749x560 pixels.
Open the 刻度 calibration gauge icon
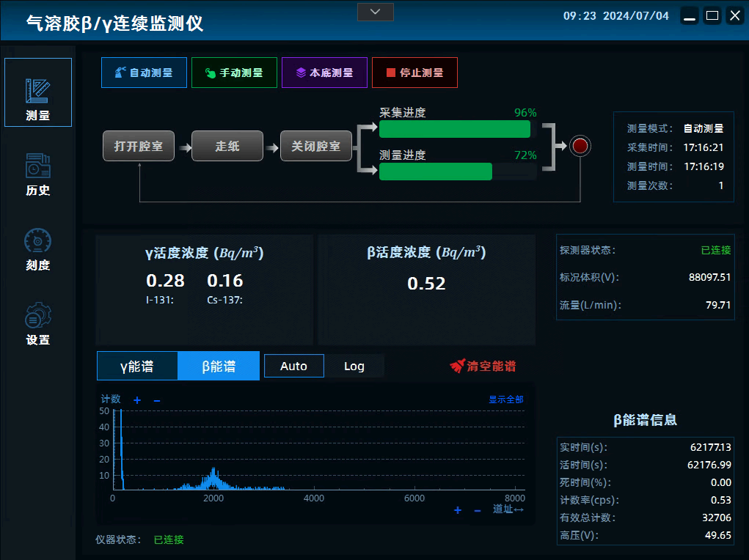(x=38, y=241)
